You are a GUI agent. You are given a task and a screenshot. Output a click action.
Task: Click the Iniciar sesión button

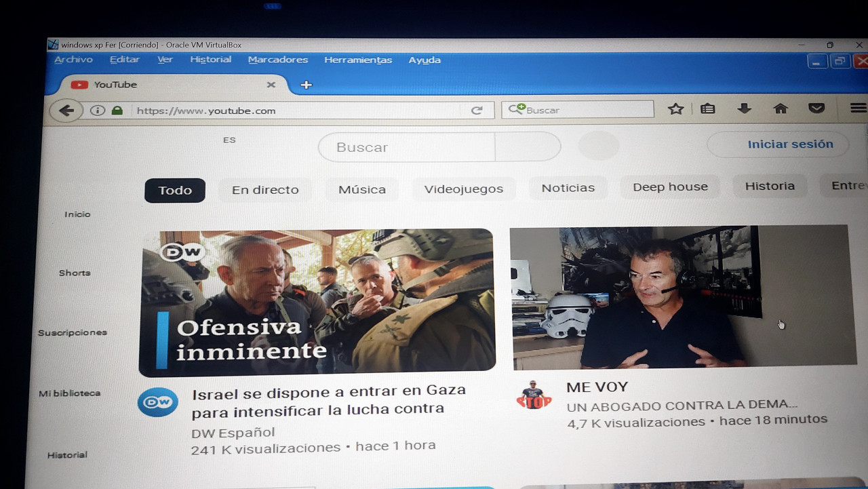click(778, 144)
